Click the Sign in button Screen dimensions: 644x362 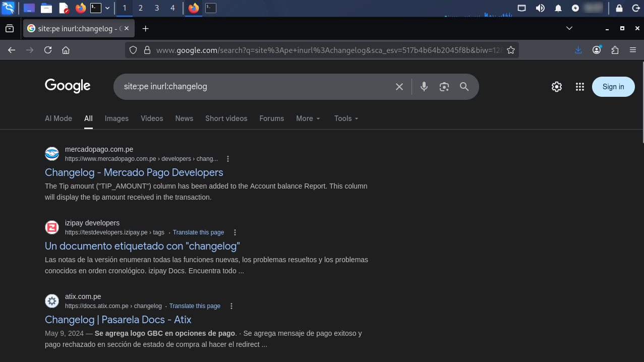tap(613, 87)
